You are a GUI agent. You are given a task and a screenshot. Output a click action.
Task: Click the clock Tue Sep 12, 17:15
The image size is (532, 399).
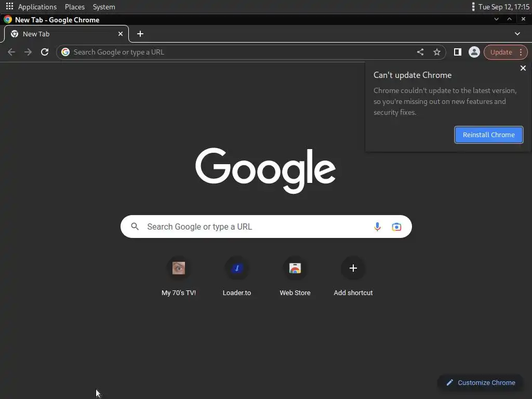pos(503,7)
